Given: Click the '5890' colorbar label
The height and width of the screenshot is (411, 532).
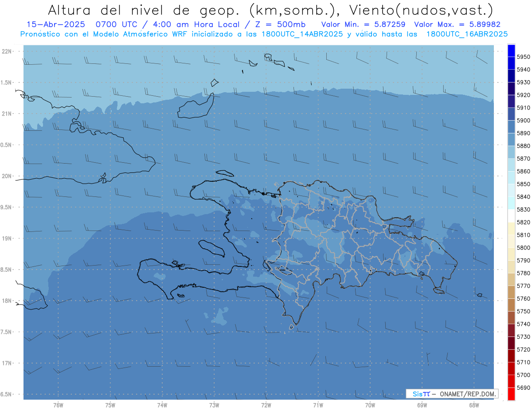Looking at the screenshot, I should 523,133.
